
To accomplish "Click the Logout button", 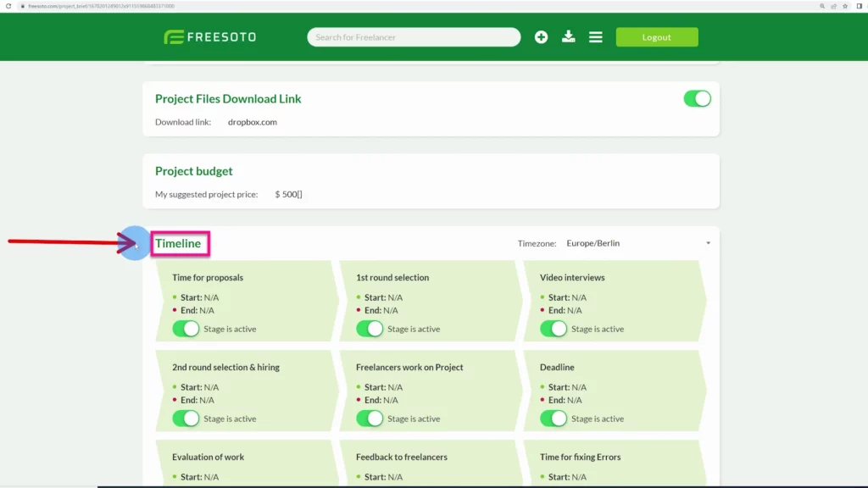I will pyautogui.click(x=657, y=37).
